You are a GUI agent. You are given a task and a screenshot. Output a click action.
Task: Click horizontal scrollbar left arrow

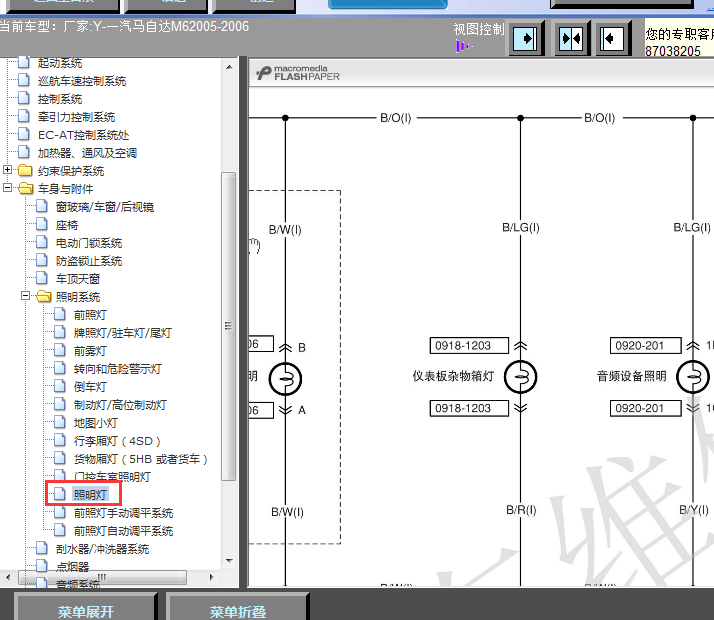(x=8, y=577)
